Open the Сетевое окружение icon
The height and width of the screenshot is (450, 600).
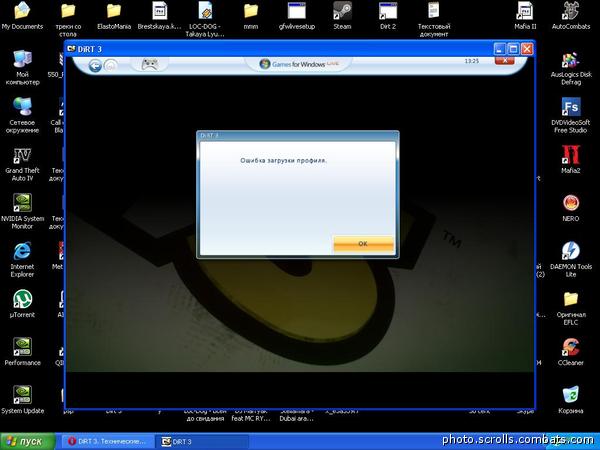[x=22, y=116]
